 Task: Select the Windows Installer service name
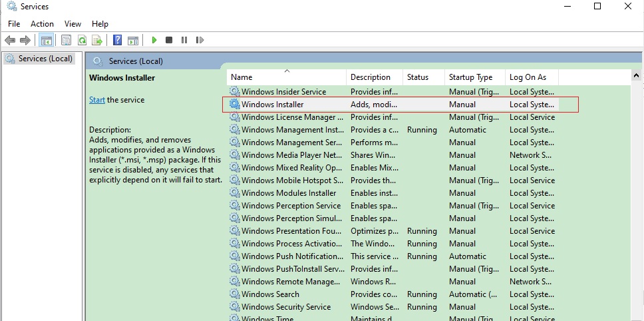click(272, 105)
